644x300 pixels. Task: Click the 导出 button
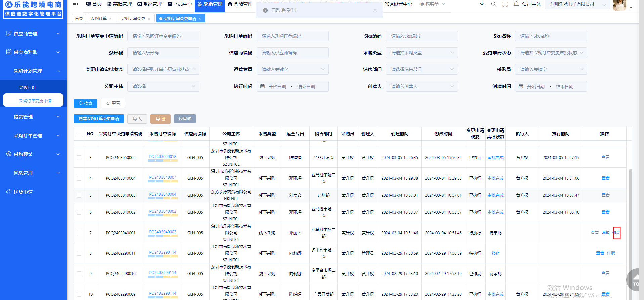click(x=160, y=119)
